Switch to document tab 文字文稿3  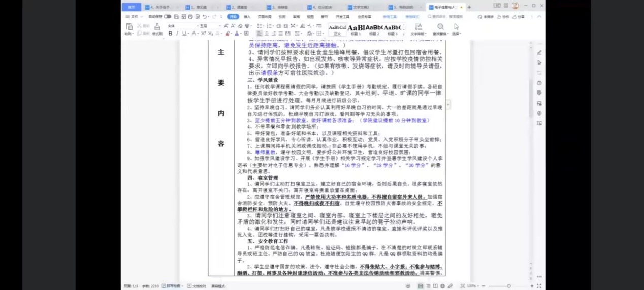click(361, 7)
